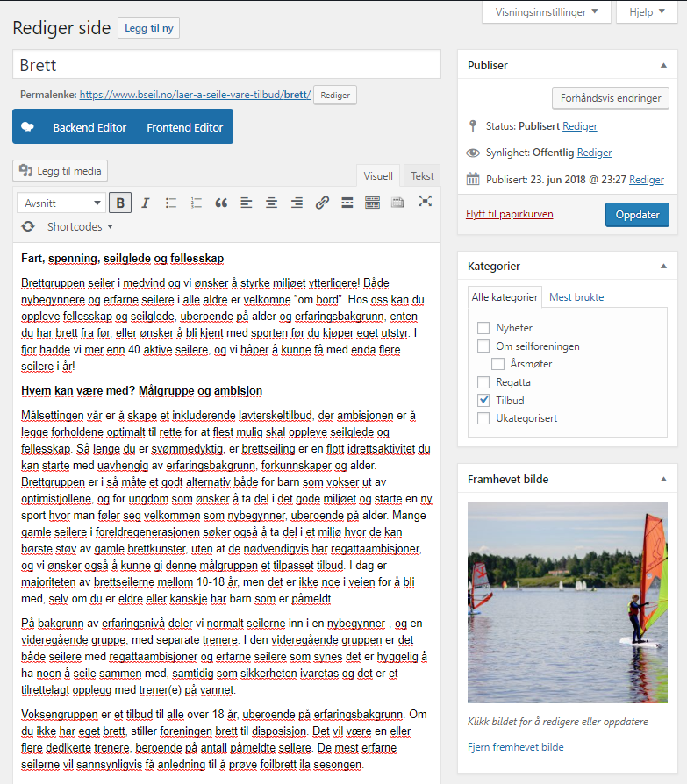Open Backend Editor

tap(90, 127)
